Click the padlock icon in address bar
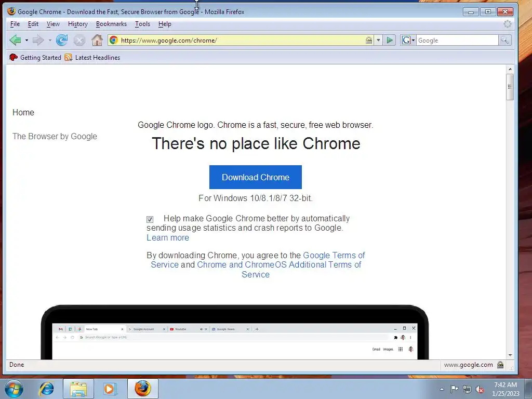 pyautogui.click(x=369, y=40)
